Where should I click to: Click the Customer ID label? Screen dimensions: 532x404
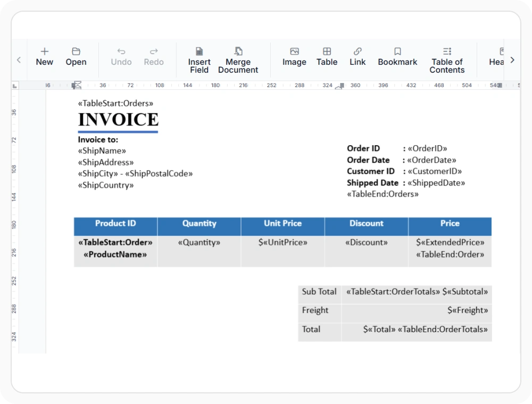[x=371, y=171]
